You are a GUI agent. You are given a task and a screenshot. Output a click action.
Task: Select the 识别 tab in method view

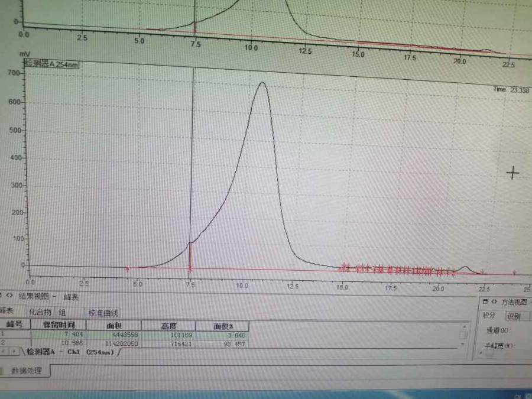pos(514,316)
